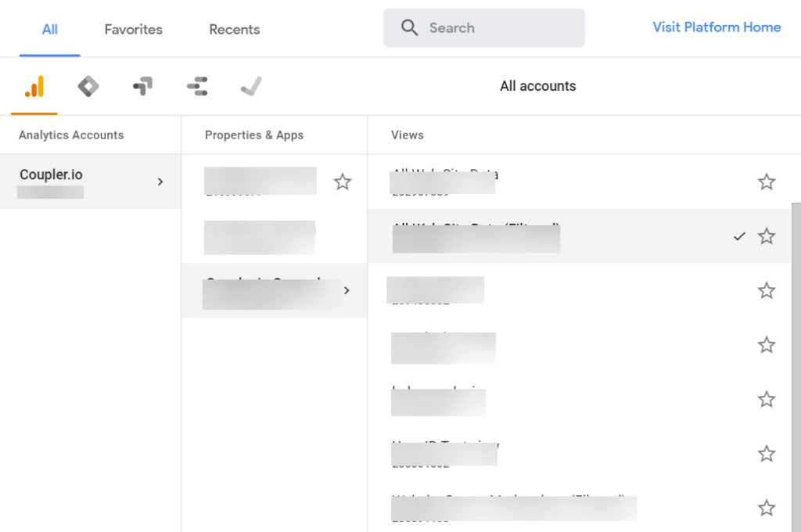Click the checkmark beside the selected filtered view
This screenshot has height=532, width=801.
click(739, 235)
